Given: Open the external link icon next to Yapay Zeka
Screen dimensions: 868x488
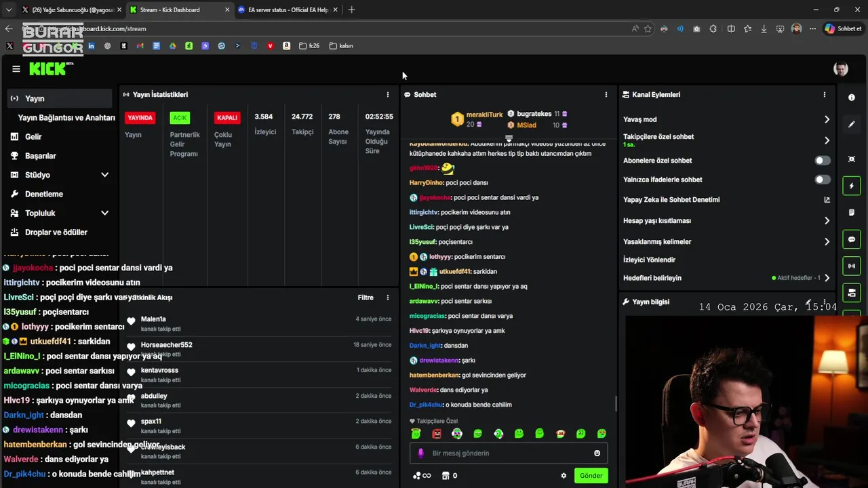Looking at the screenshot, I should (827, 200).
